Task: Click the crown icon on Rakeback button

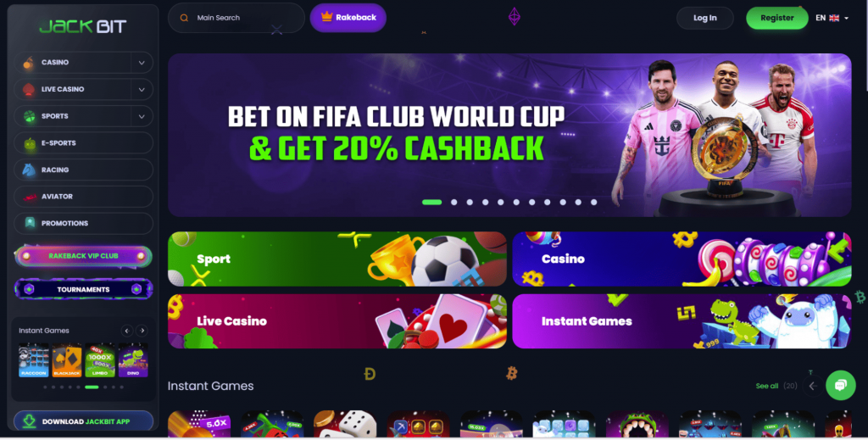Action: 326,17
